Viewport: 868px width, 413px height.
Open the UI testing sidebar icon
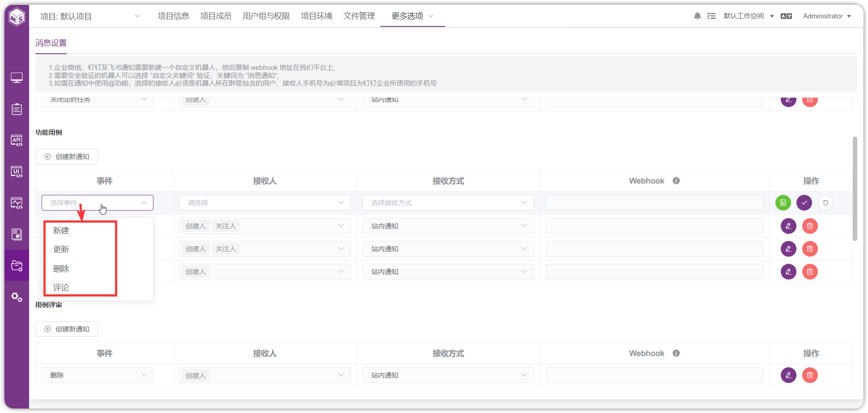coord(17,172)
